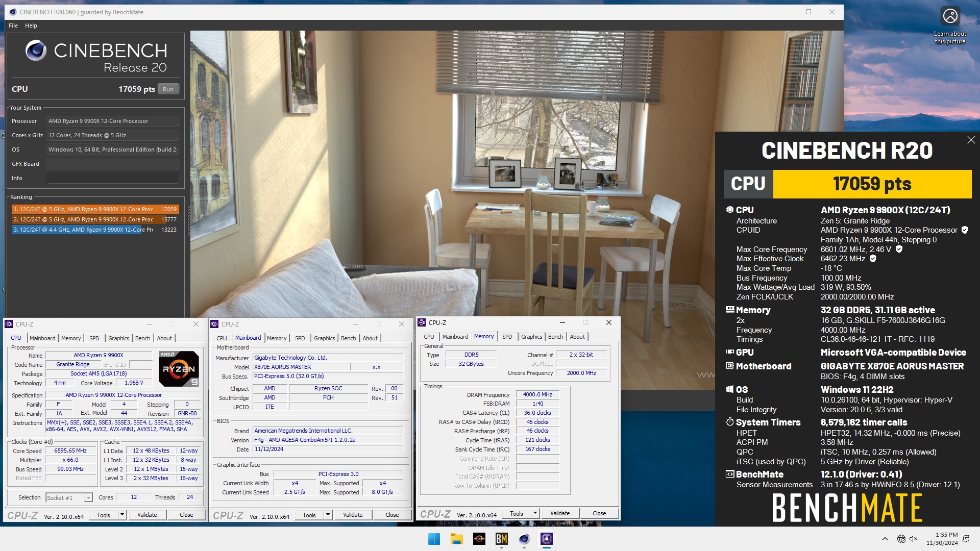980x551 pixels.
Task: Open the Graphics tab in Memory CPU-Z window
Action: pyautogui.click(x=532, y=337)
